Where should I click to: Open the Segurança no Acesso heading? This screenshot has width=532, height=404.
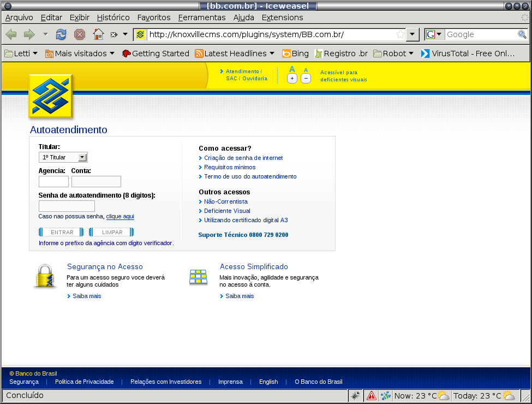click(105, 267)
